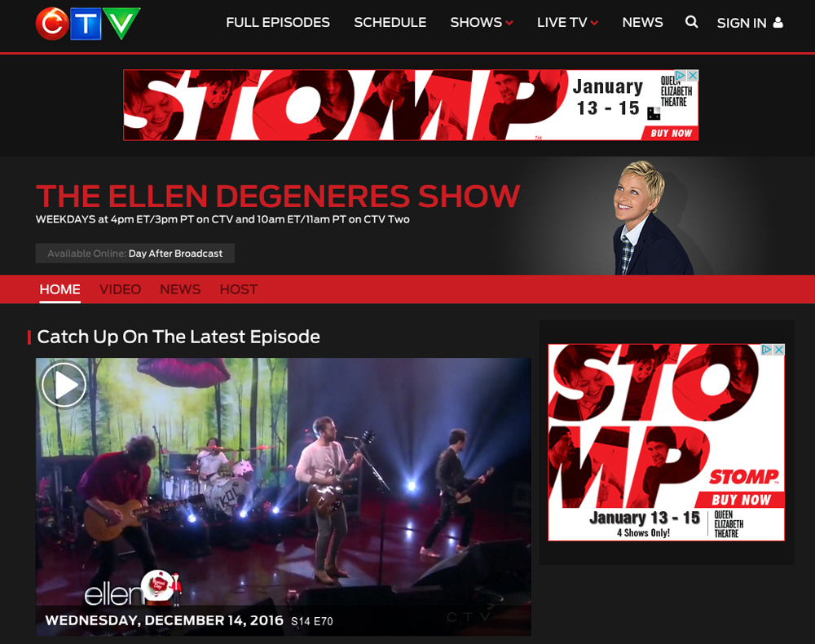Click the user profile icon beside SIGN IN
This screenshot has height=644, width=815.
[778, 22]
